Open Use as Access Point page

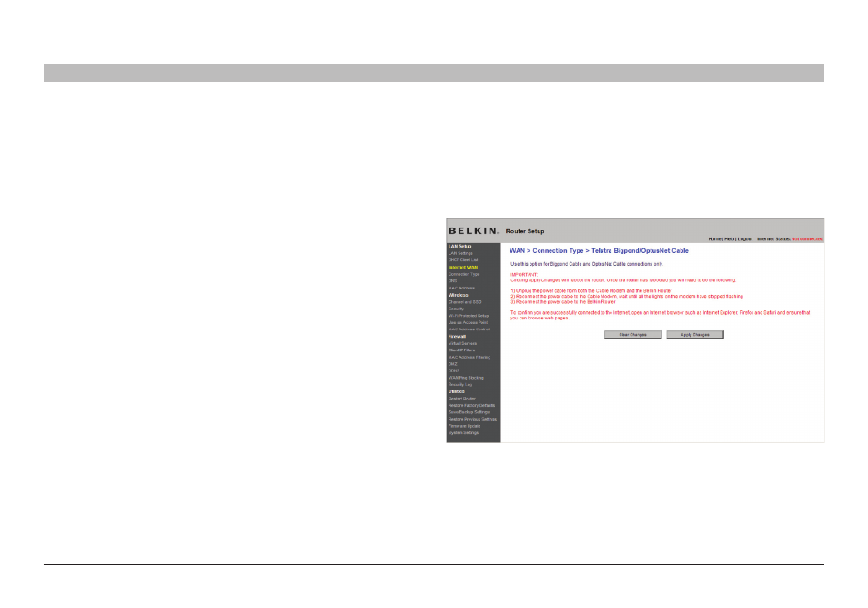click(468, 322)
